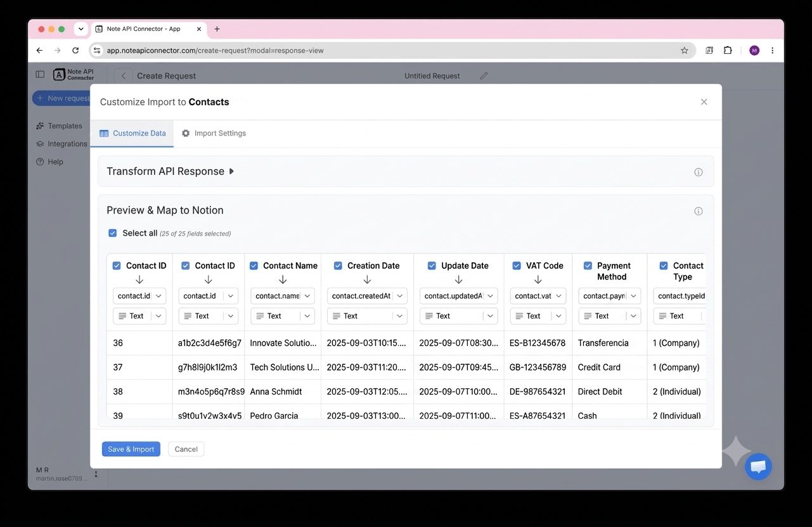Go back using browser back arrow
The width and height of the screenshot is (812, 527).
point(39,51)
